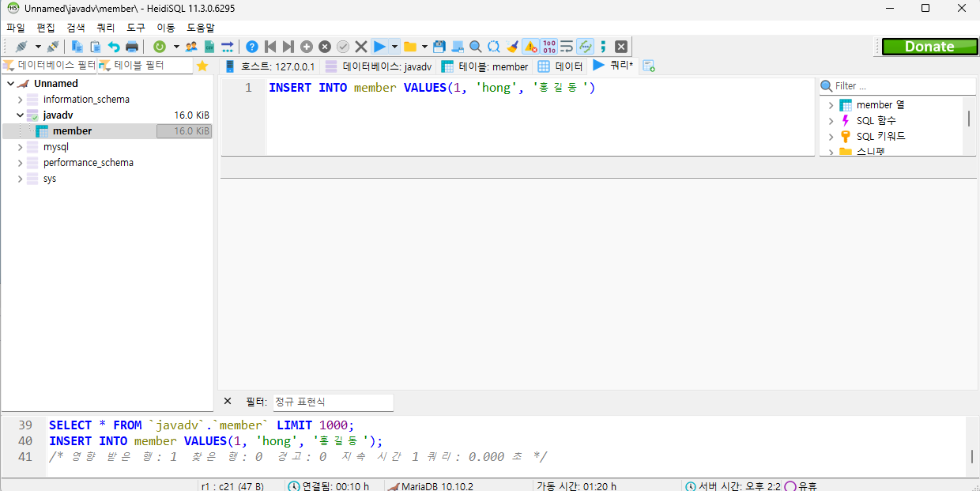The height and width of the screenshot is (491, 980).
Task: Click the white X close tab toolbar icon
Action: coord(621,47)
